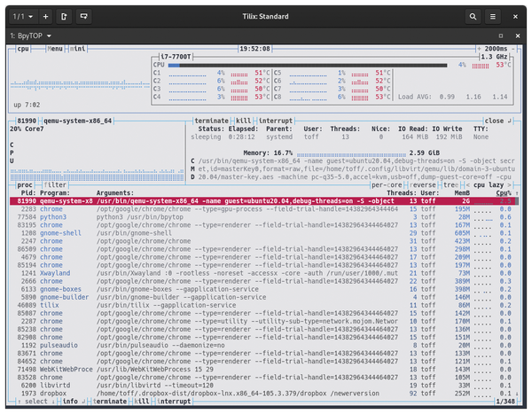The width and height of the screenshot is (532, 414).
Task: Click the 1/348 process counter
Action: click(505, 402)
